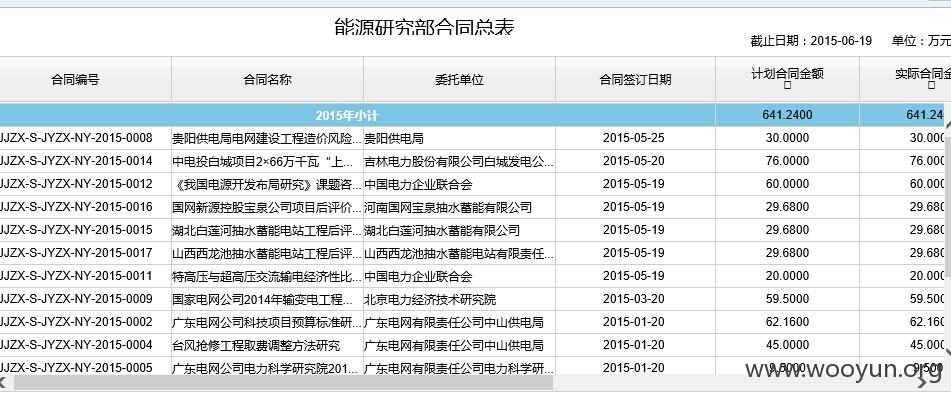Select contract number ending 2015-0005

(x=76, y=368)
